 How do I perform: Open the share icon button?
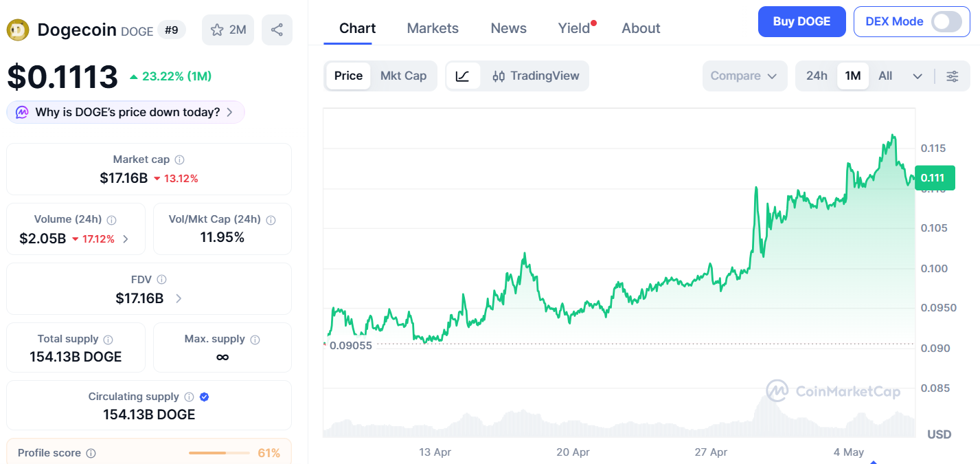coord(277,30)
